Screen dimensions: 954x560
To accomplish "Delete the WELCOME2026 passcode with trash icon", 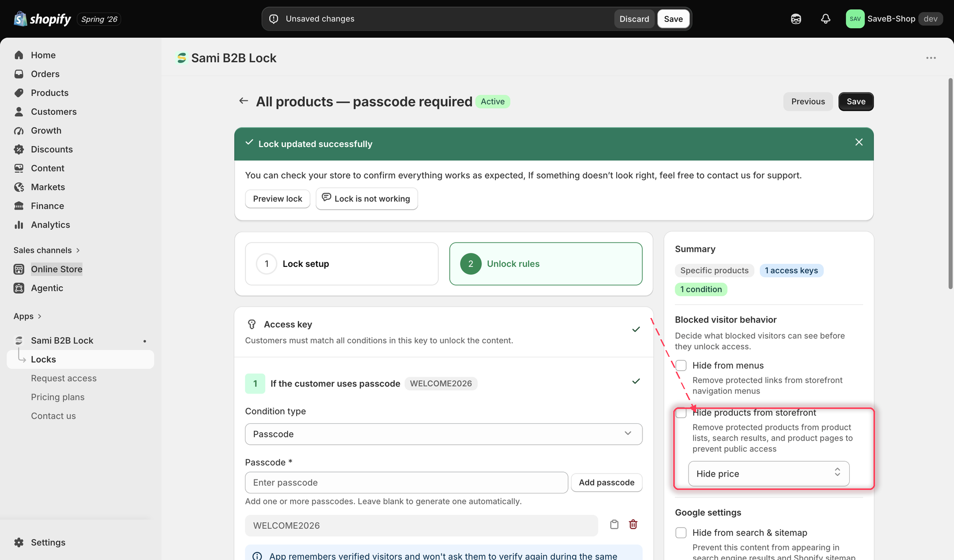I will tap(633, 525).
